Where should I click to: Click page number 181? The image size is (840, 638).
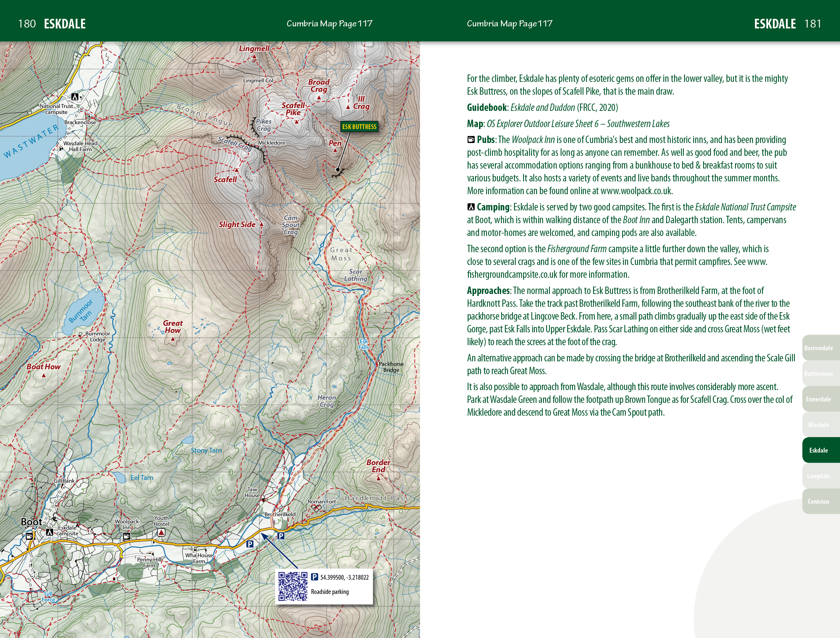(x=813, y=24)
